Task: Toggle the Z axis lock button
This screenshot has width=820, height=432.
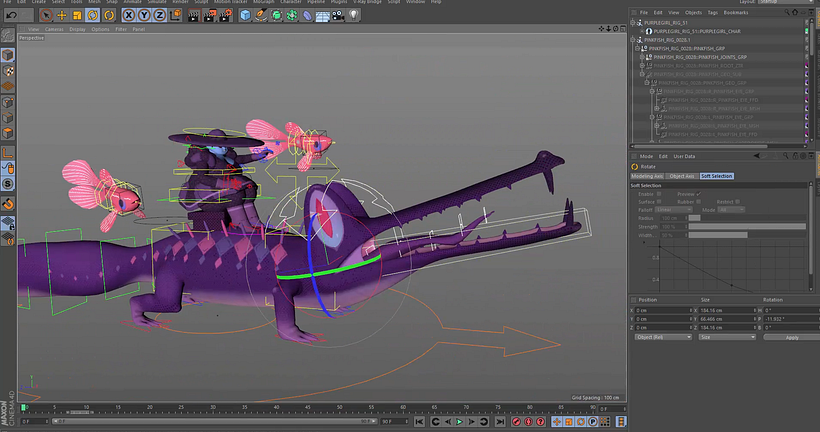Action: tap(160, 16)
